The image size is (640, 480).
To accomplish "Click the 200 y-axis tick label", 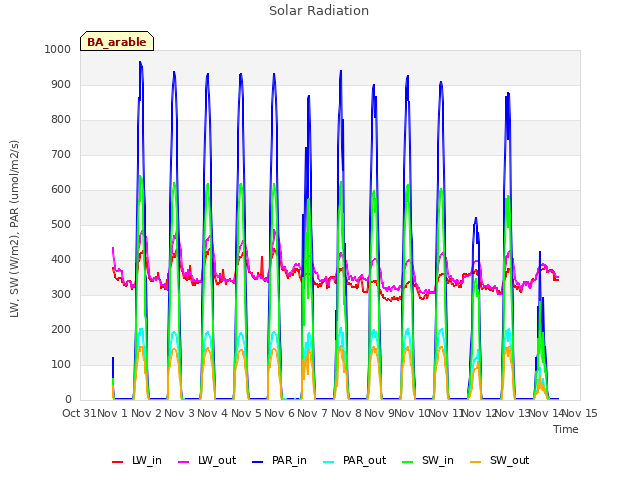I will [61, 329].
